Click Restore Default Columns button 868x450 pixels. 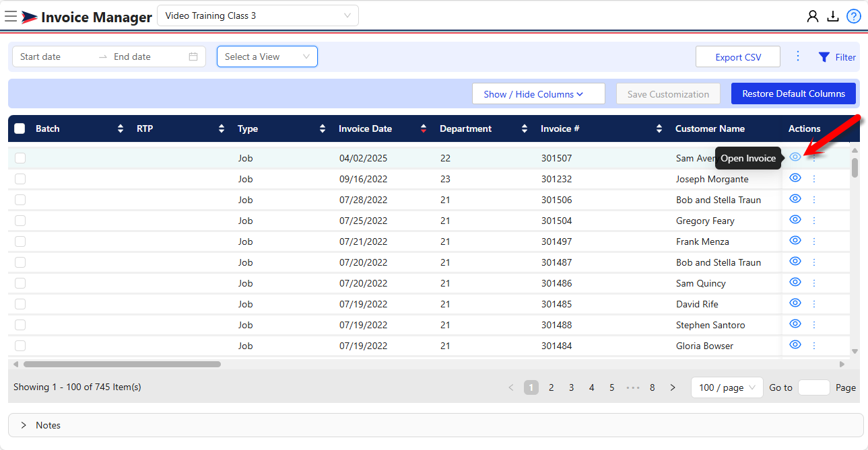(x=793, y=93)
